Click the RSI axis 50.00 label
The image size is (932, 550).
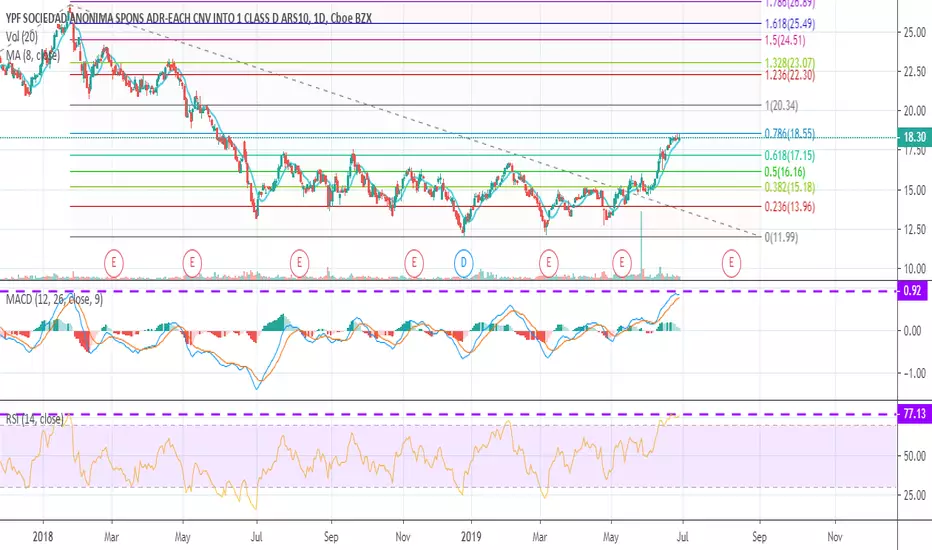[914, 456]
